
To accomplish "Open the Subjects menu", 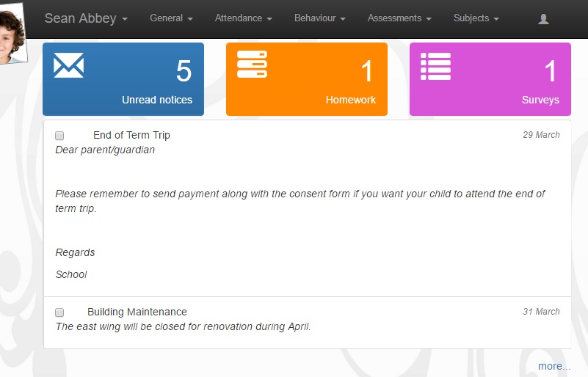I will pyautogui.click(x=476, y=18).
